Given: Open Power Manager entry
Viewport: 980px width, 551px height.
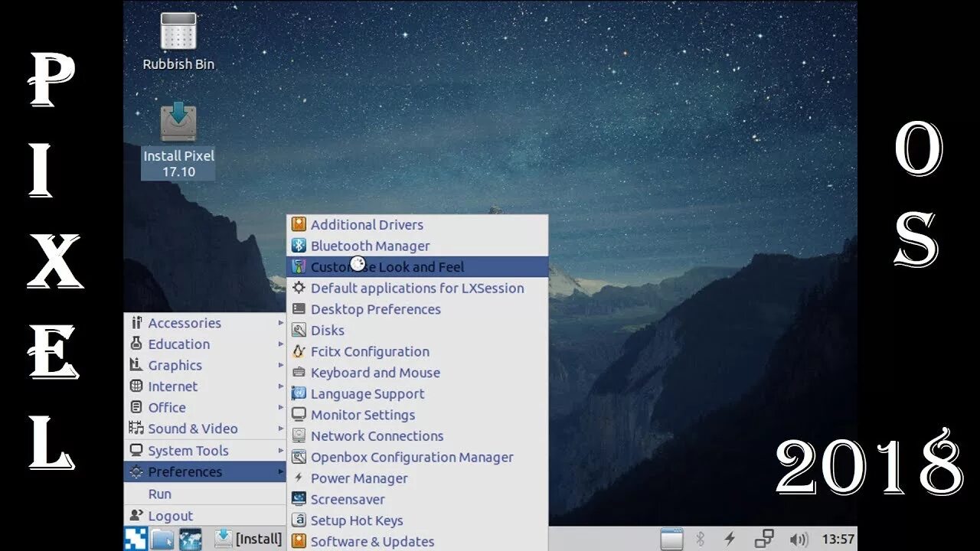Looking at the screenshot, I should point(417,478).
